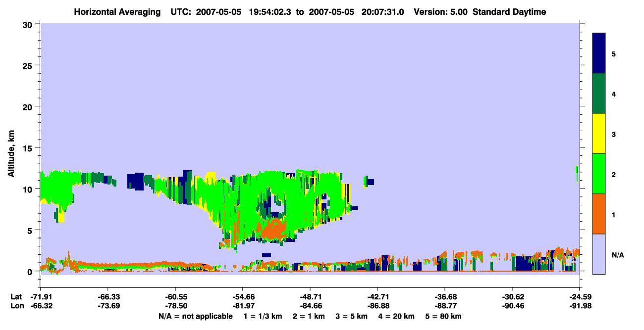The width and height of the screenshot is (644, 330).
Task: Click the color bar label '4'
Action: click(614, 94)
